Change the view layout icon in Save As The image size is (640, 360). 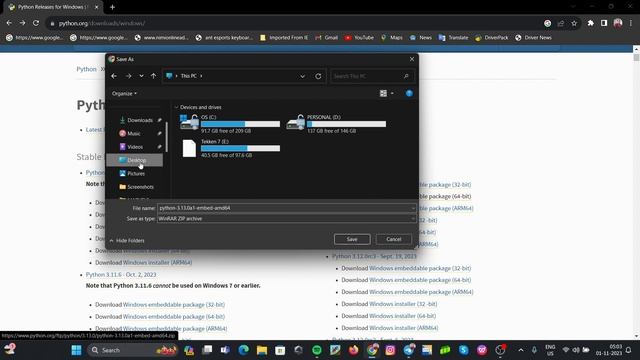[x=383, y=93]
